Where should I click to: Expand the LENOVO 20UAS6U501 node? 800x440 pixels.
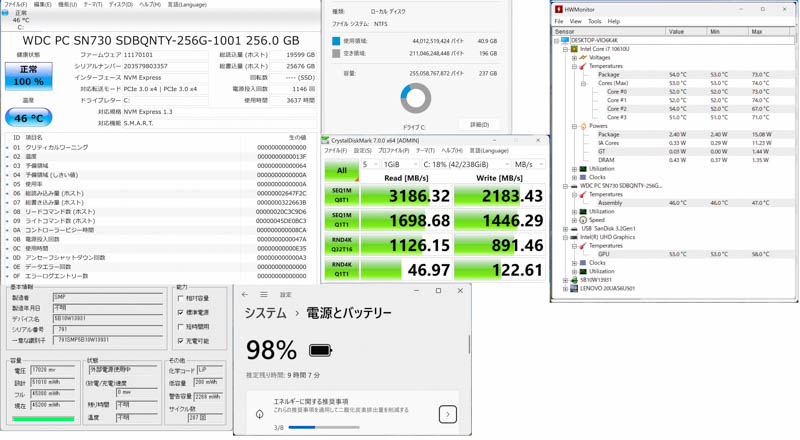click(x=565, y=289)
